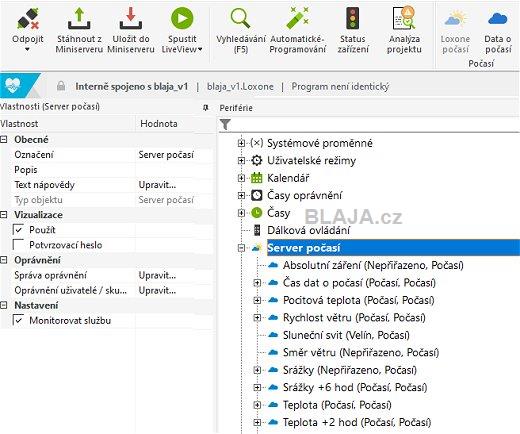
Task: Open the Odpojit dropdown arrow
Action: point(27,50)
